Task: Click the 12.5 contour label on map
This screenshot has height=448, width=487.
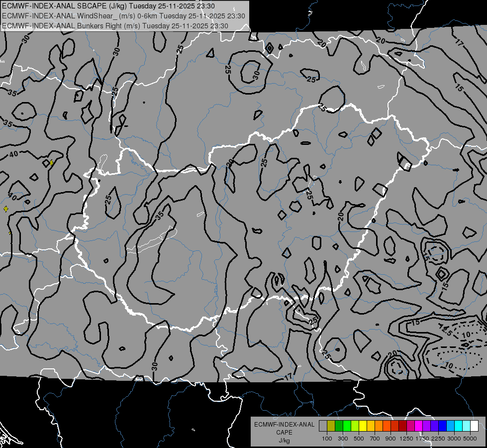Action: click(x=446, y=330)
